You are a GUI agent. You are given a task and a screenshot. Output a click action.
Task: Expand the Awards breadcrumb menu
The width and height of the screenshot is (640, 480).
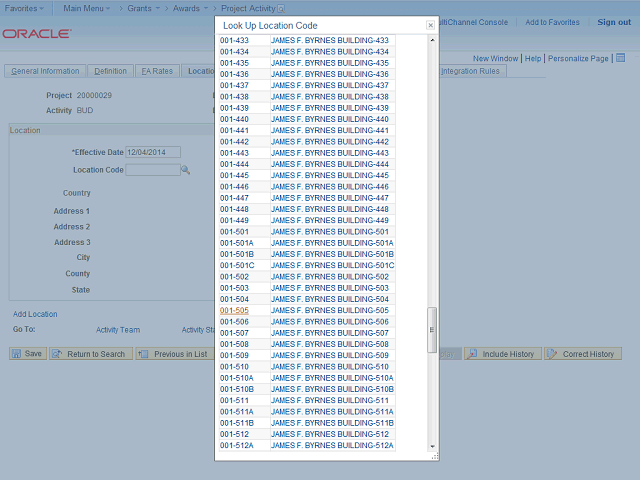190,8
